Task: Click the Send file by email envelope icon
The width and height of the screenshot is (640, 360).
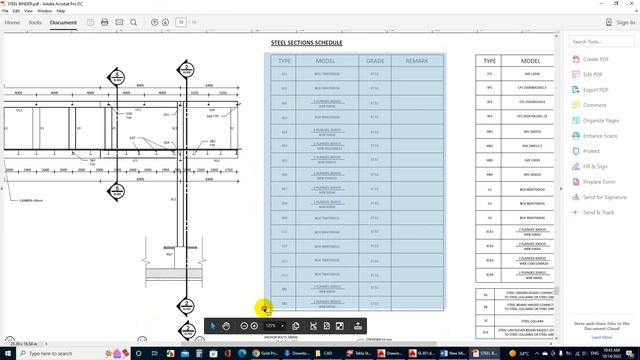Action: [x=119, y=22]
